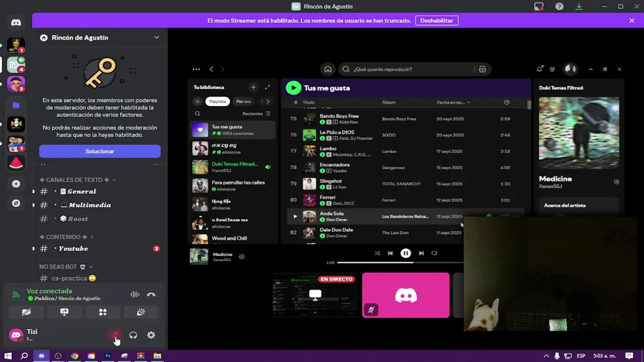Open Discord help question mark icon
644x362 pixels.
(x=559, y=7)
